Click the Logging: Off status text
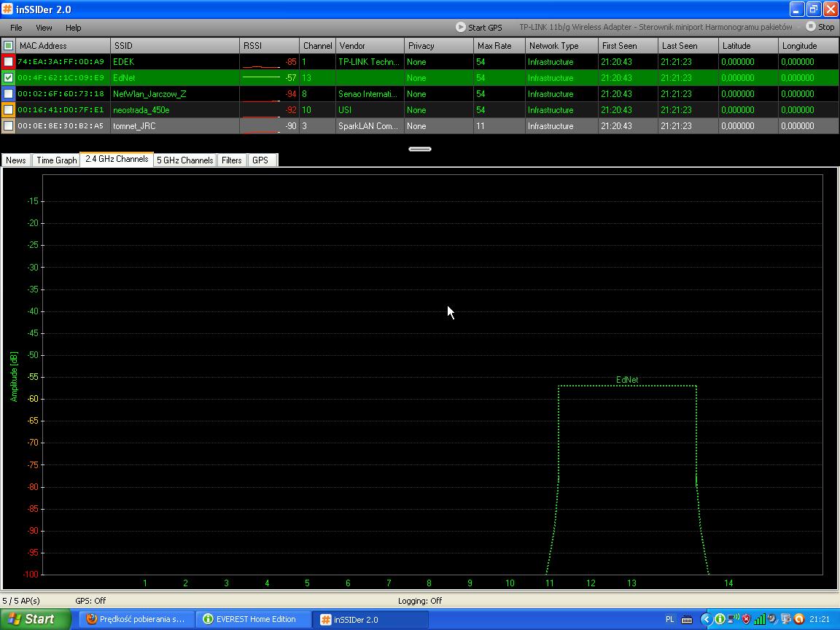Image resolution: width=840 pixels, height=630 pixels. pos(420,601)
